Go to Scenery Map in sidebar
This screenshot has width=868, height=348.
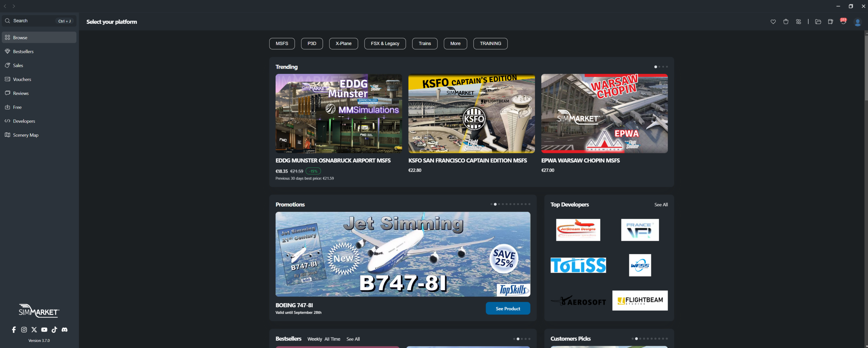(25, 135)
